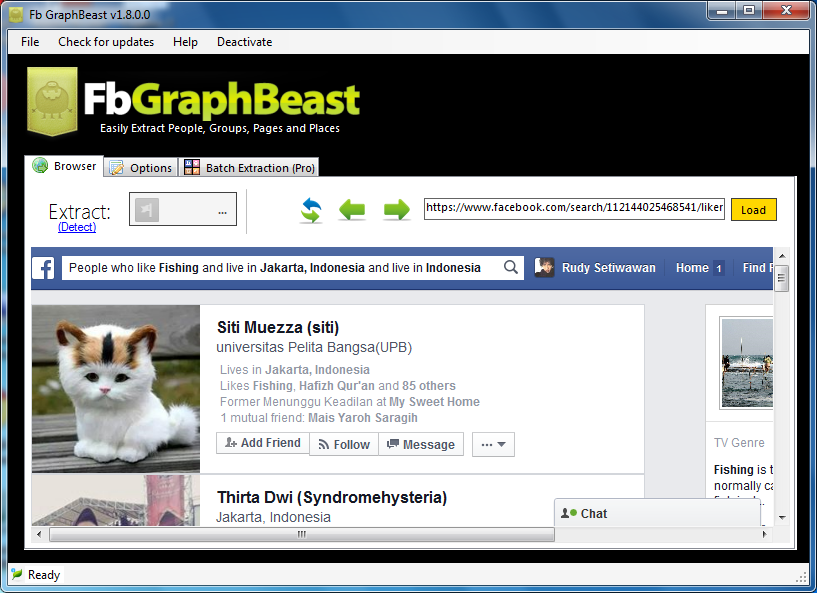Switch to Batch Extraction (Pro) tab
817x593 pixels.
click(249, 168)
